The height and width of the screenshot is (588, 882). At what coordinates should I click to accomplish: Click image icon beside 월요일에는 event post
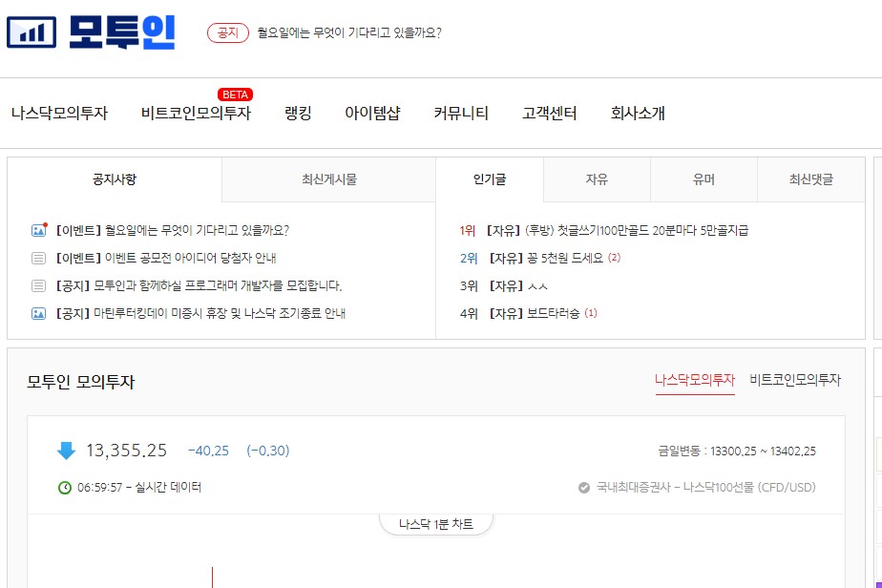point(39,230)
